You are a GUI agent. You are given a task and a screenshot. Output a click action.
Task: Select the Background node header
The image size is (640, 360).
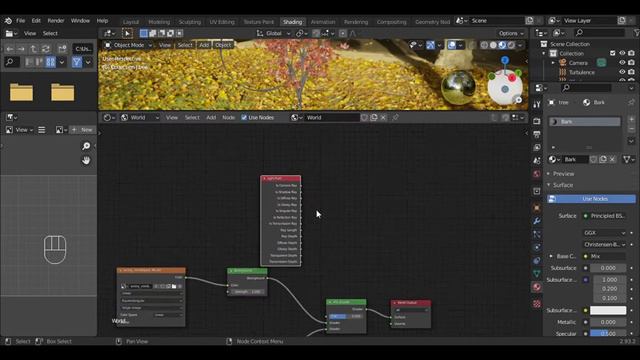click(247, 271)
